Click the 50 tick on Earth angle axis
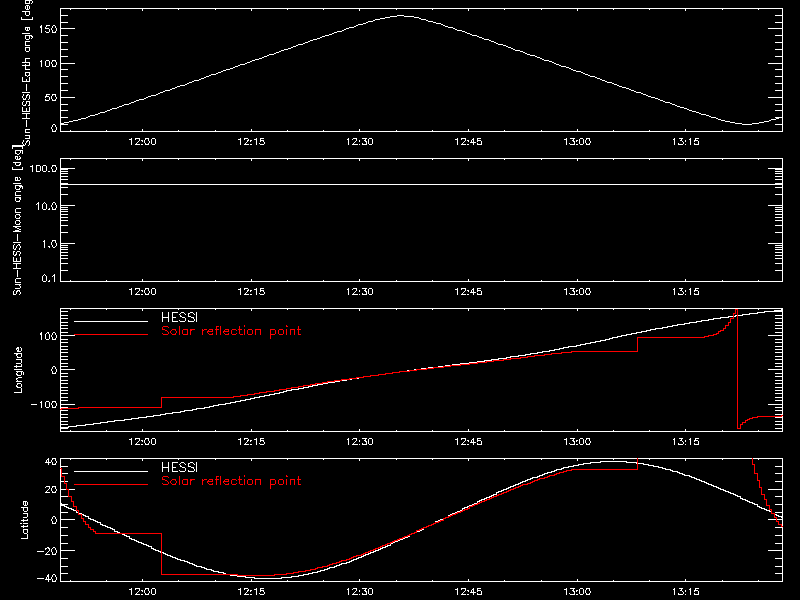This screenshot has width=800, height=600. point(51,97)
